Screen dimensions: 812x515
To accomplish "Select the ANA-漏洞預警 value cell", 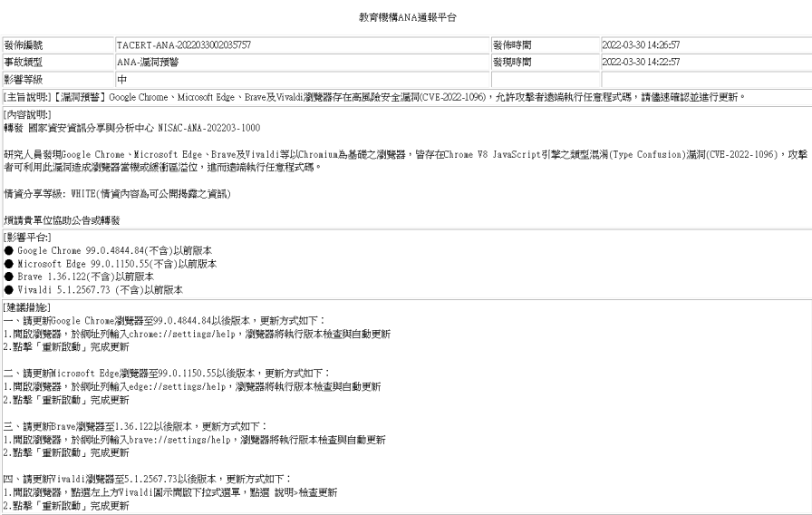I will point(303,63).
